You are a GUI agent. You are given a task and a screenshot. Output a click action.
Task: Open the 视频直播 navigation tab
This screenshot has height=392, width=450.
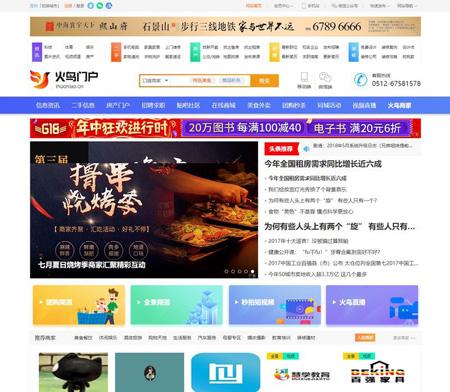(x=364, y=105)
